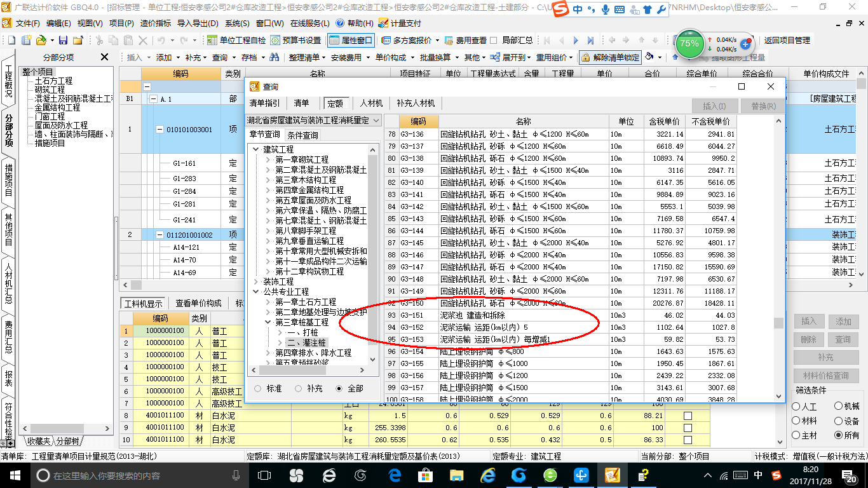Viewport: 868px width, 488px height.
Task: Select 材料 filter radio
Action: 796,421
